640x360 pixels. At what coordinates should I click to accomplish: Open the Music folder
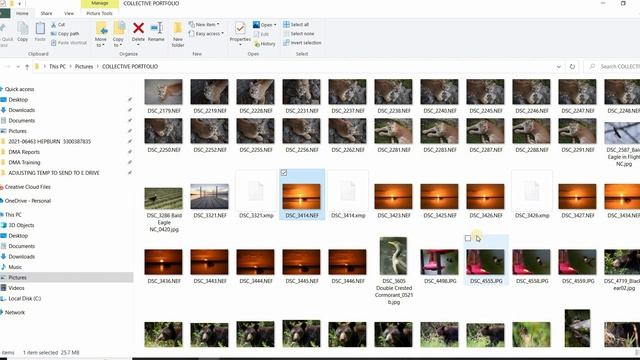(x=15, y=267)
